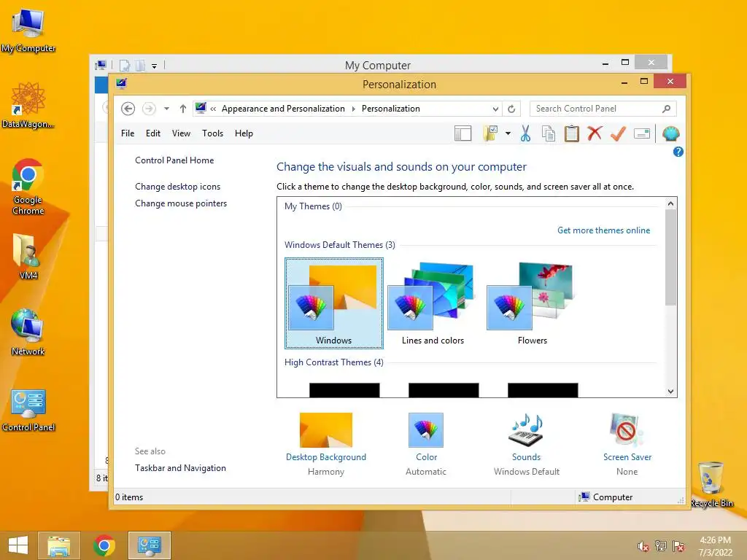Viewport: 747px width, 560px height.
Task: Click the themes list scroll down arrow
Action: click(671, 392)
